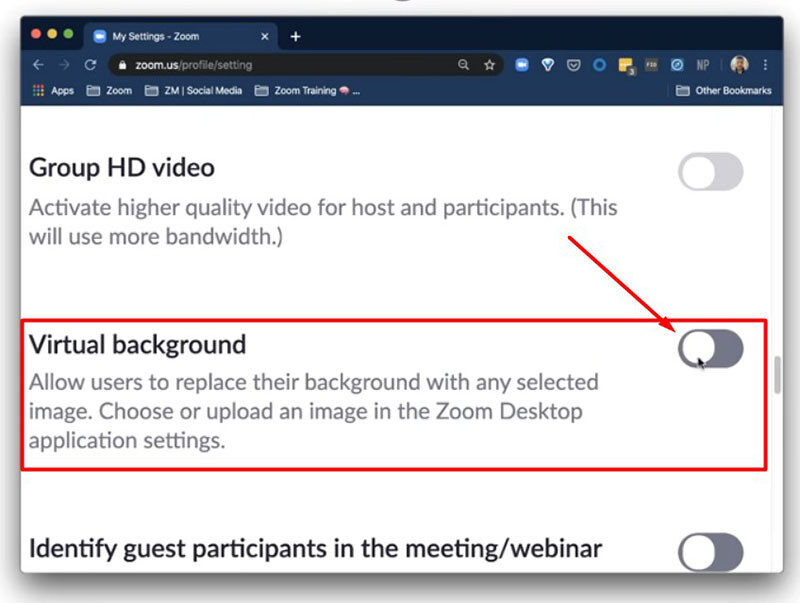The width and height of the screenshot is (800, 603).
Task: Open the Other Bookmarks folder
Action: tap(723, 91)
